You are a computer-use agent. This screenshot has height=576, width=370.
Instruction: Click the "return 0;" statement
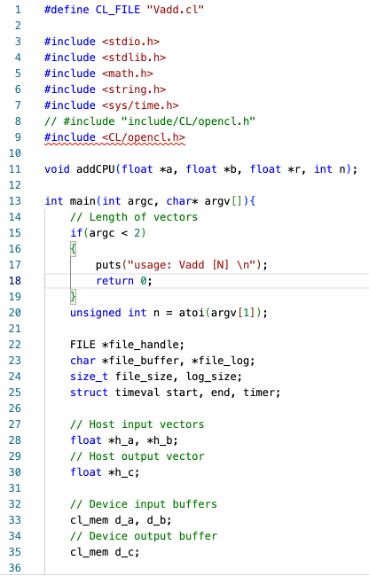coord(124,281)
